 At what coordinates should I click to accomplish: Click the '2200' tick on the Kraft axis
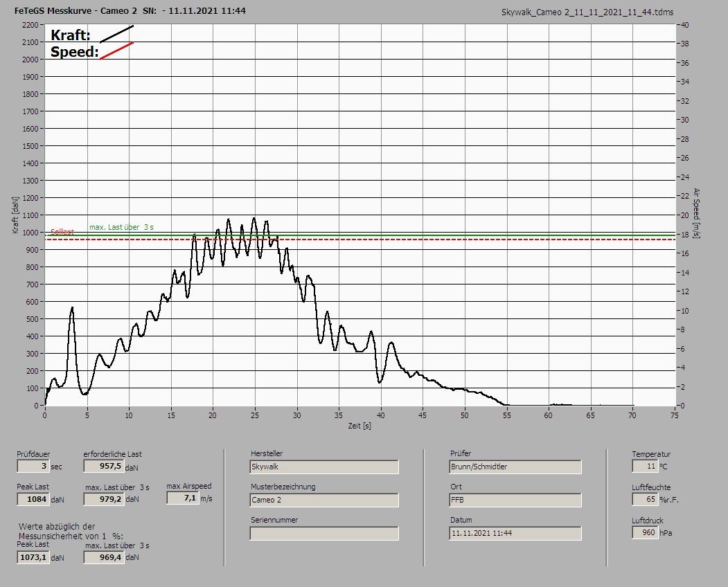pyautogui.click(x=30, y=25)
